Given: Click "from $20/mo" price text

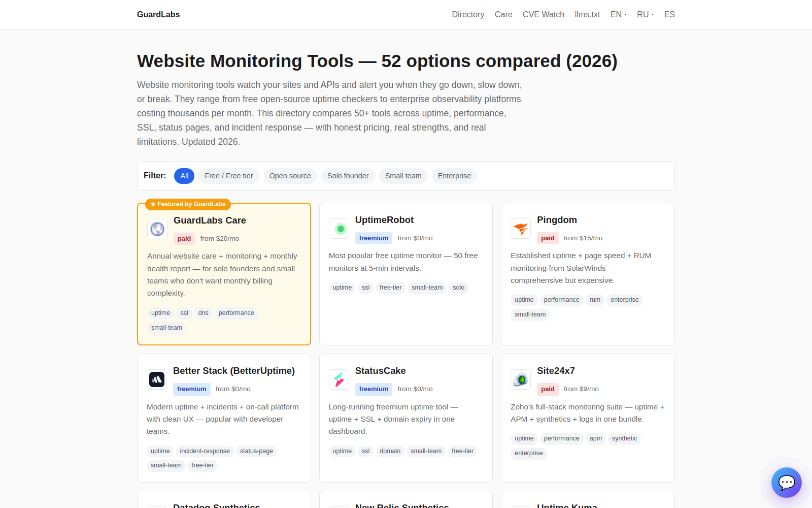Looking at the screenshot, I should tap(220, 239).
